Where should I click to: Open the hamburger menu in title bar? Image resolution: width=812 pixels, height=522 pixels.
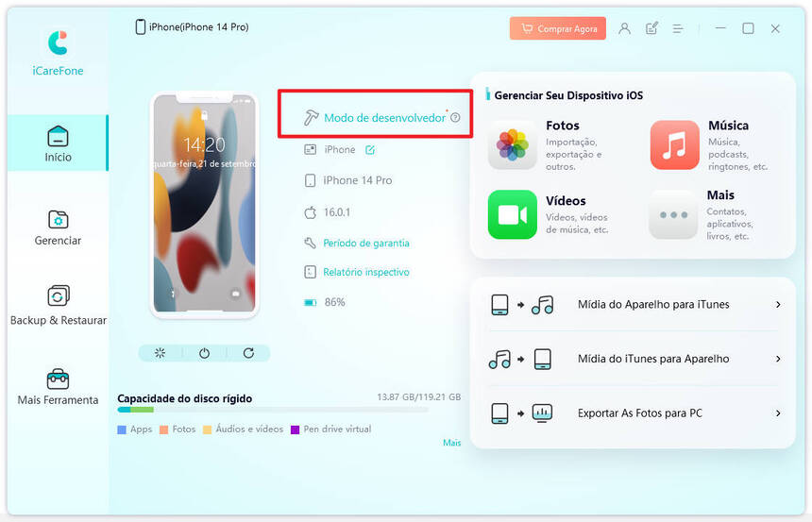pos(677,29)
